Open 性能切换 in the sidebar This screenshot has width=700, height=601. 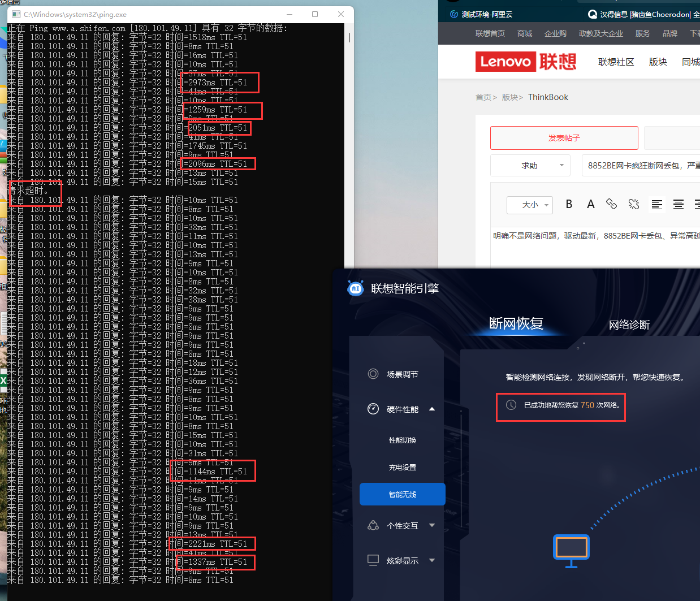coord(403,440)
